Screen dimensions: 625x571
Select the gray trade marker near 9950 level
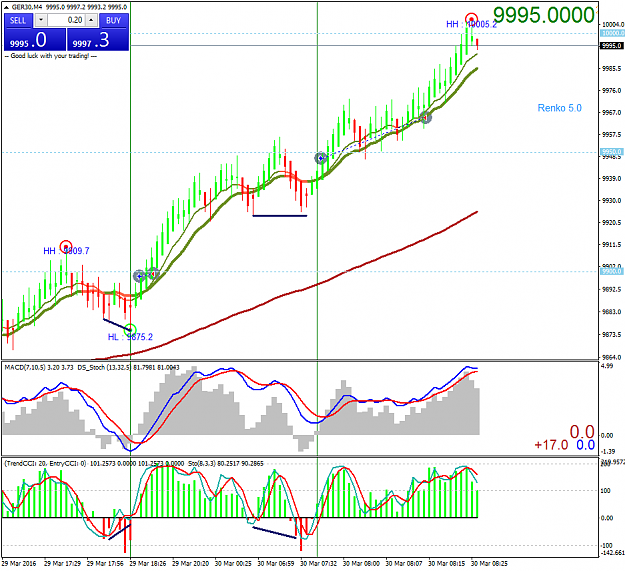(321, 158)
